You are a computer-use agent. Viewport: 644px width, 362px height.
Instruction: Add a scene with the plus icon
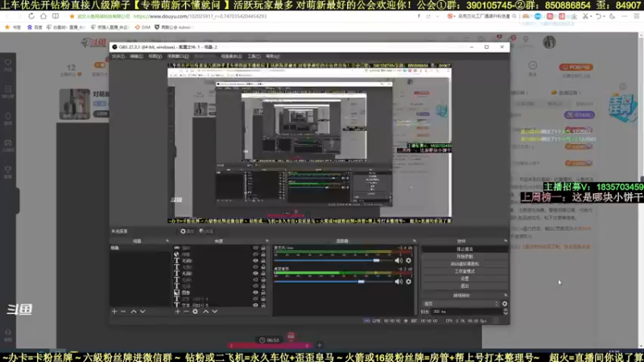(x=114, y=311)
